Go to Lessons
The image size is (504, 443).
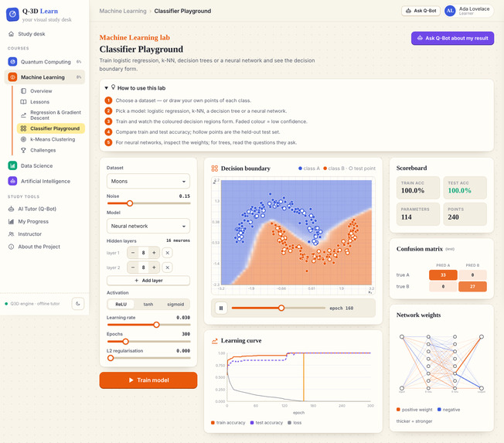pos(51,102)
